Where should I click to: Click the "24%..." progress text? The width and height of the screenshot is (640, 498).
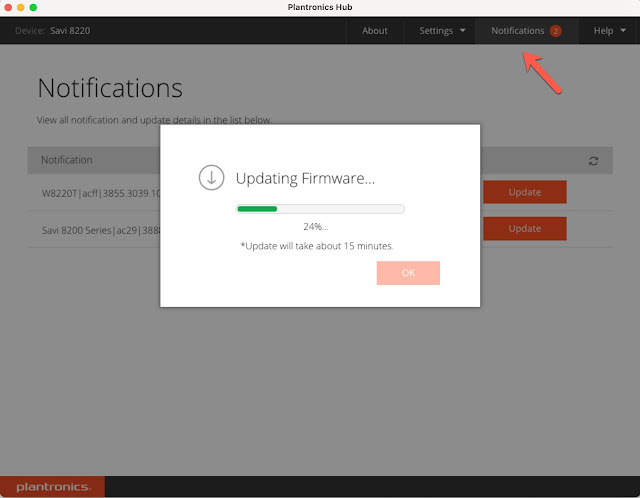pyautogui.click(x=316, y=227)
